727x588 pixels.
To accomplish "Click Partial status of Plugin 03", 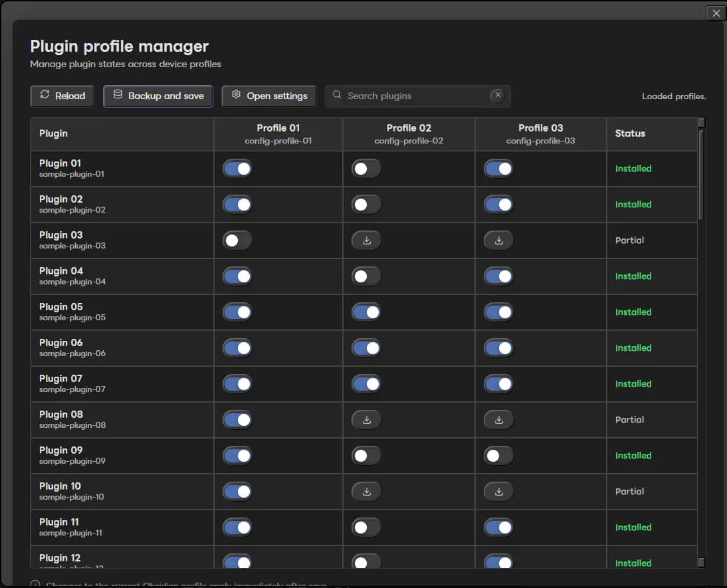I will pyautogui.click(x=629, y=241).
